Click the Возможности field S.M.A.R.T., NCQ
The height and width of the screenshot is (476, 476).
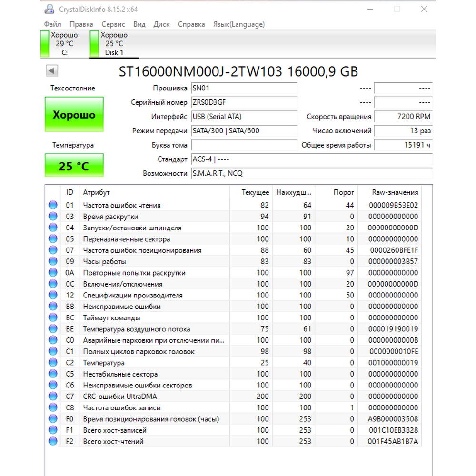312,173
